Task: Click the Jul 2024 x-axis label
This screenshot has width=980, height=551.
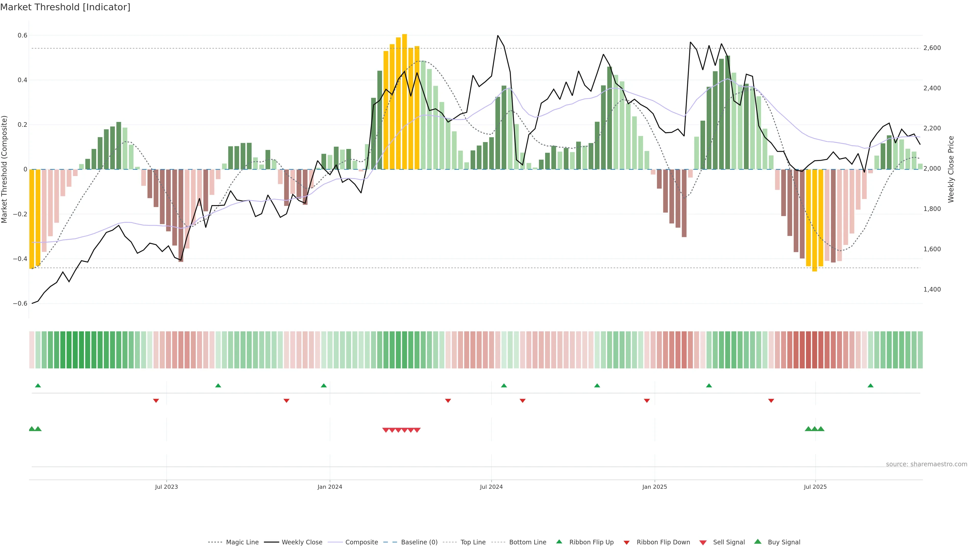Action: (x=491, y=487)
